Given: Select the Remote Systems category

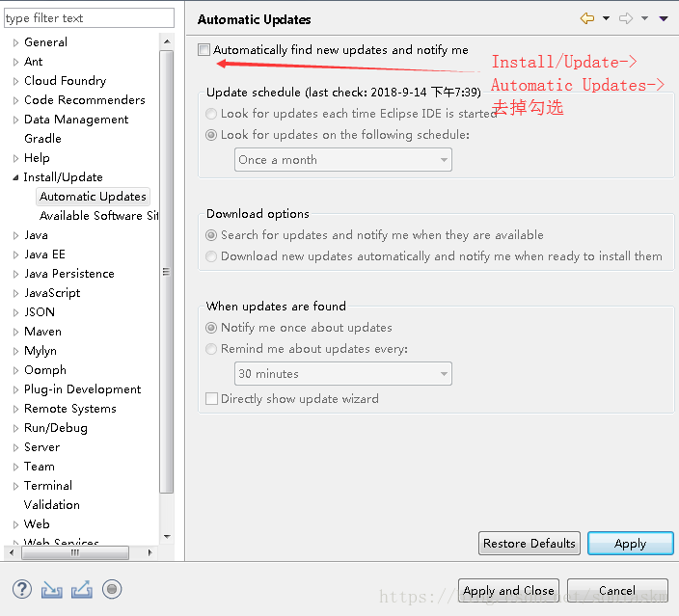Looking at the screenshot, I should pyautogui.click(x=70, y=409).
